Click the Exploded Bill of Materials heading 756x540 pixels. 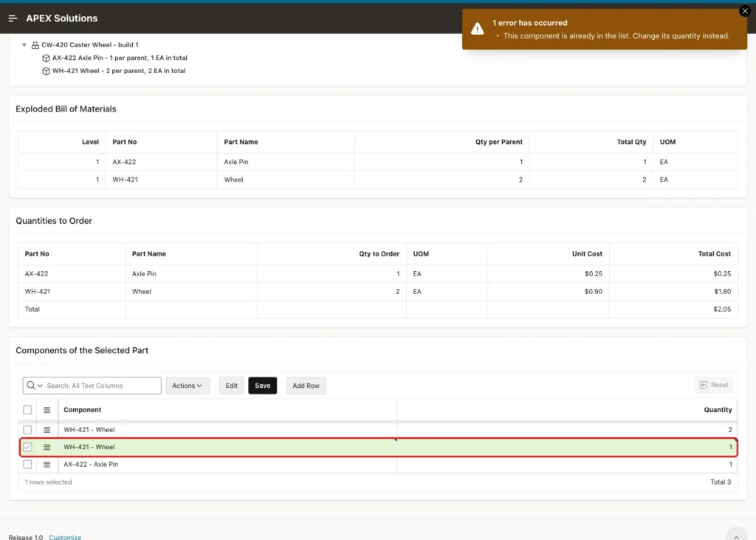coord(66,109)
